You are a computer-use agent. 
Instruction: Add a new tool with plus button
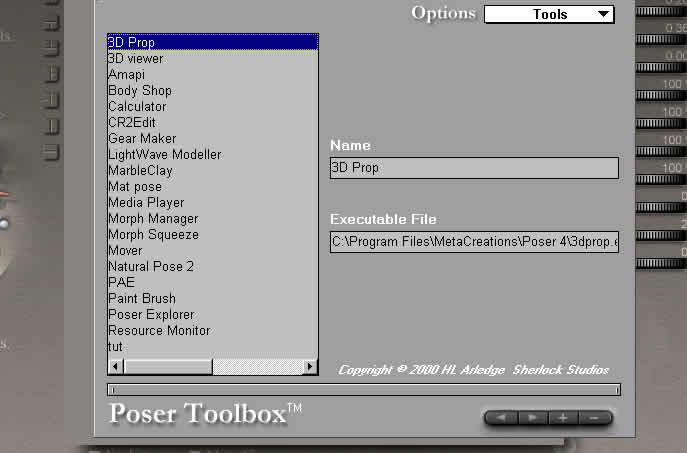tap(563, 418)
